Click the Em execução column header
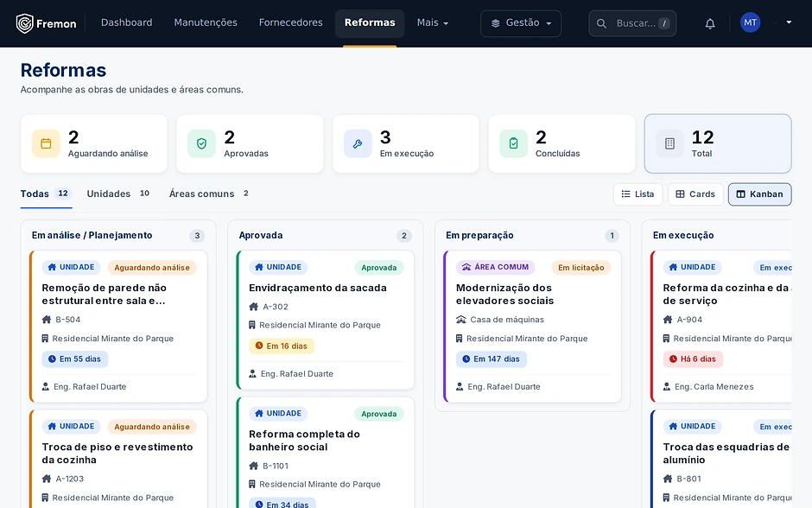The height and width of the screenshot is (508, 812). click(x=683, y=235)
